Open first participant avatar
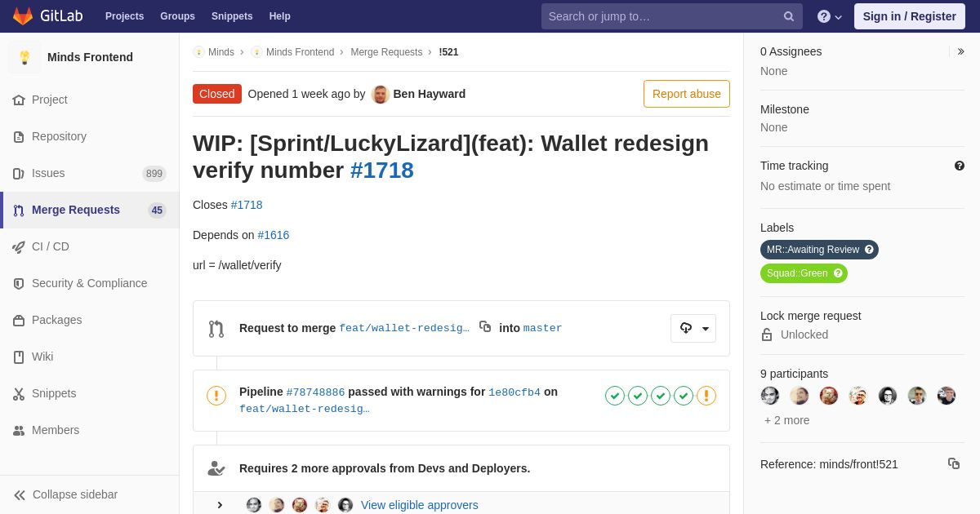The height and width of the screenshot is (514, 980). coord(770,396)
